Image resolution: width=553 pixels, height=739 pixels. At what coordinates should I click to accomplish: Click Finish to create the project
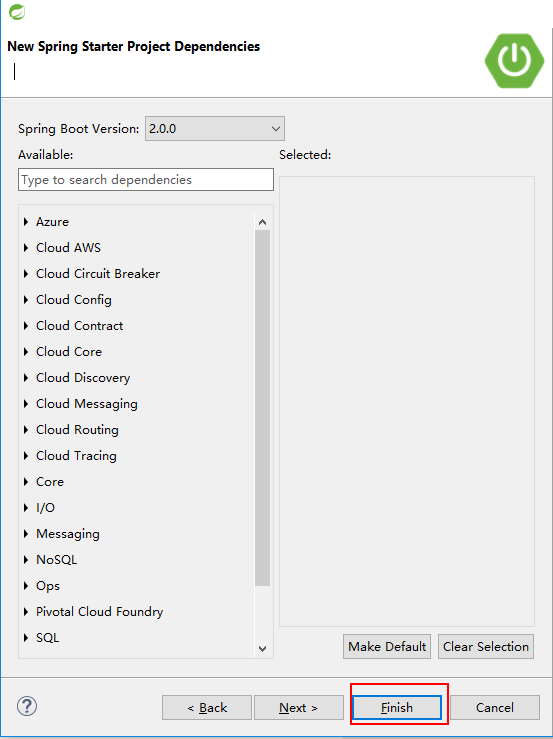click(x=397, y=707)
